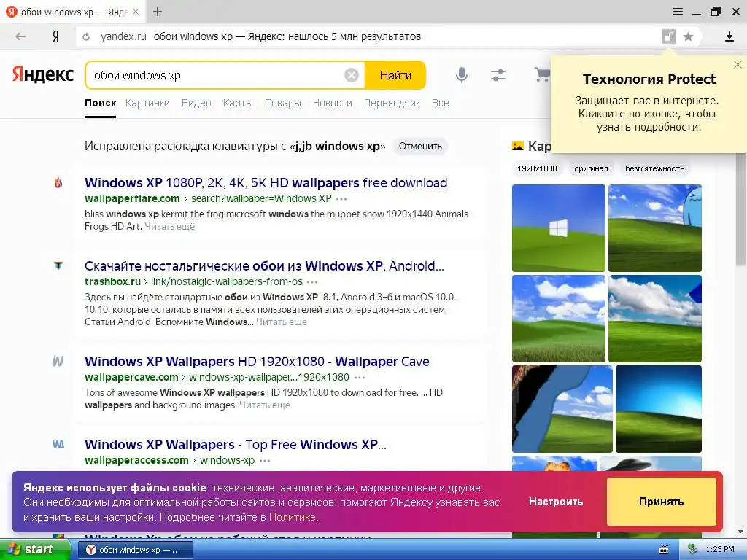The image size is (747, 560).
Task: Switch to the Новости tab
Action: tap(332, 103)
